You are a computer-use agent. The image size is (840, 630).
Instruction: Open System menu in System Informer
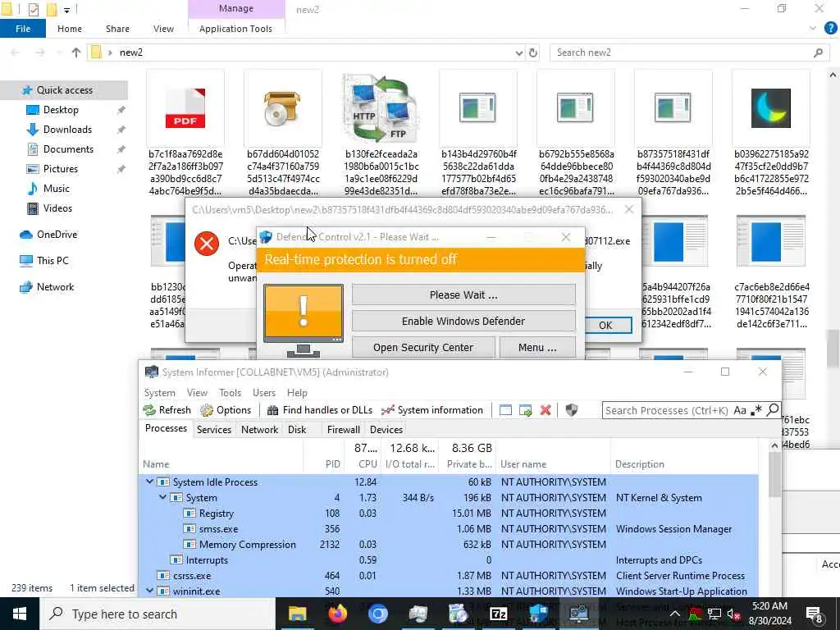160,393
